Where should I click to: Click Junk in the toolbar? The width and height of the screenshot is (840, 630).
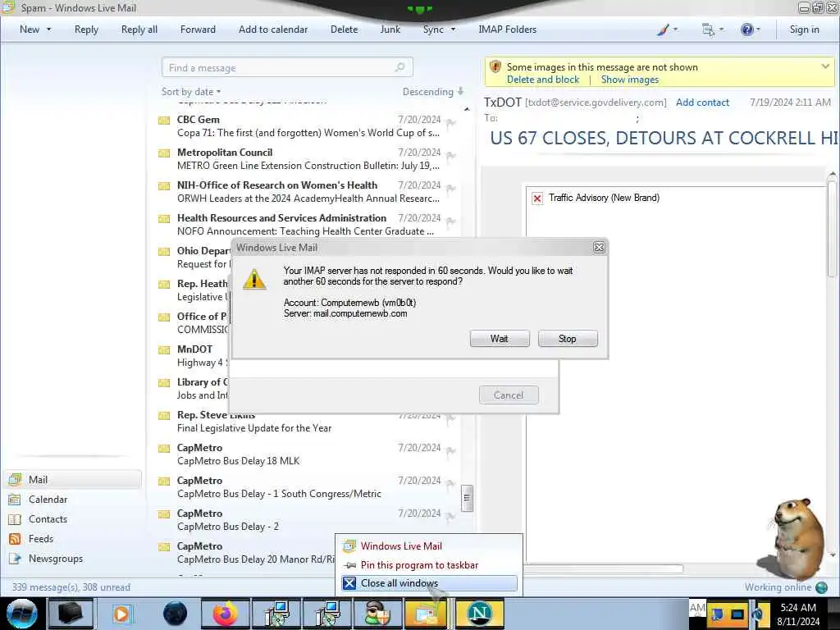tap(390, 30)
